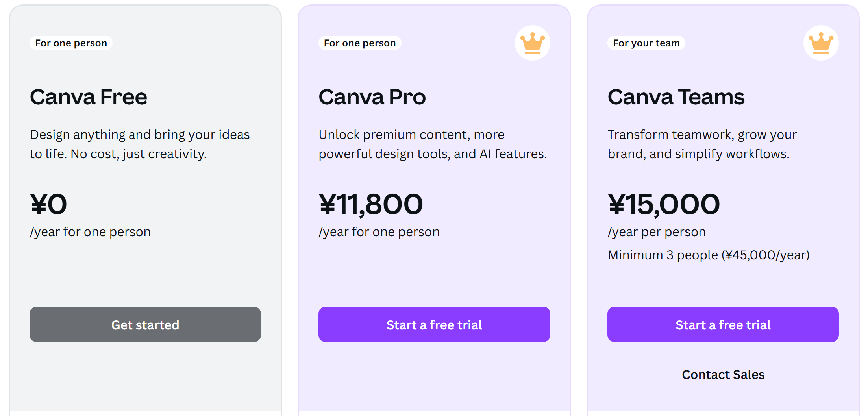Click "For one person" badge on Canva Free
Image resolution: width=868 pixels, height=416 pixels.
pos(71,43)
